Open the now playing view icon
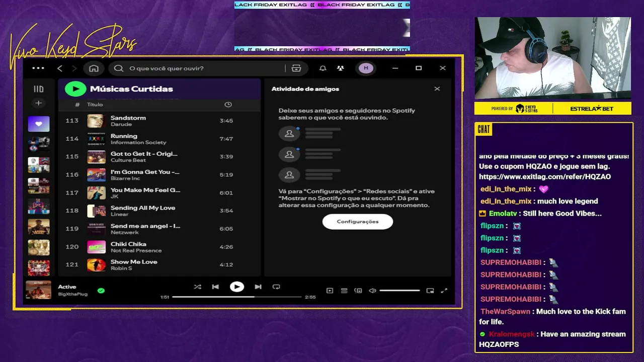644x362 pixels. click(330, 291)
